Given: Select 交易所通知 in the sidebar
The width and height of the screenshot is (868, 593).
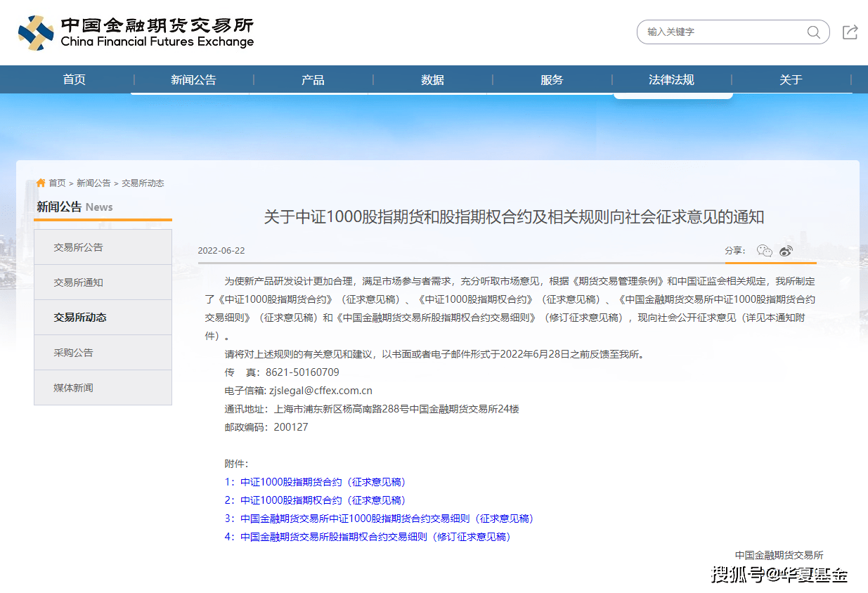Looking at the screenshot, I should [79, 282].
